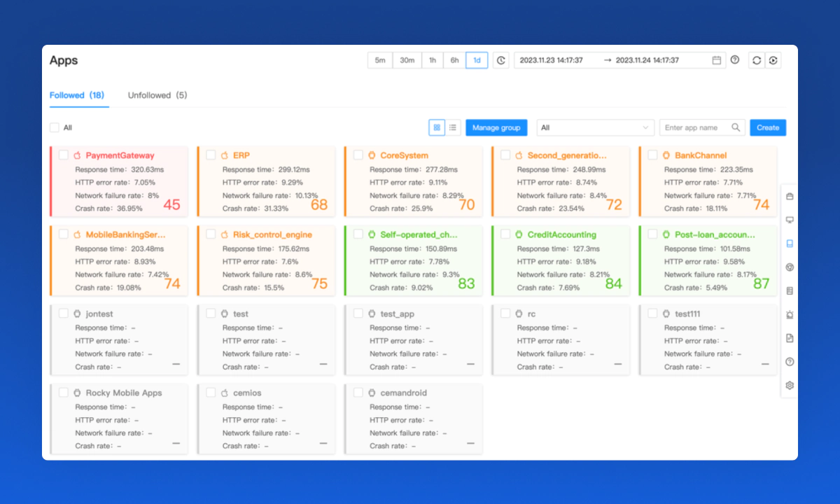Click the Android icon on BankChannel card
840x504 pixels.
pyautogui.click(x=667, y=155)
